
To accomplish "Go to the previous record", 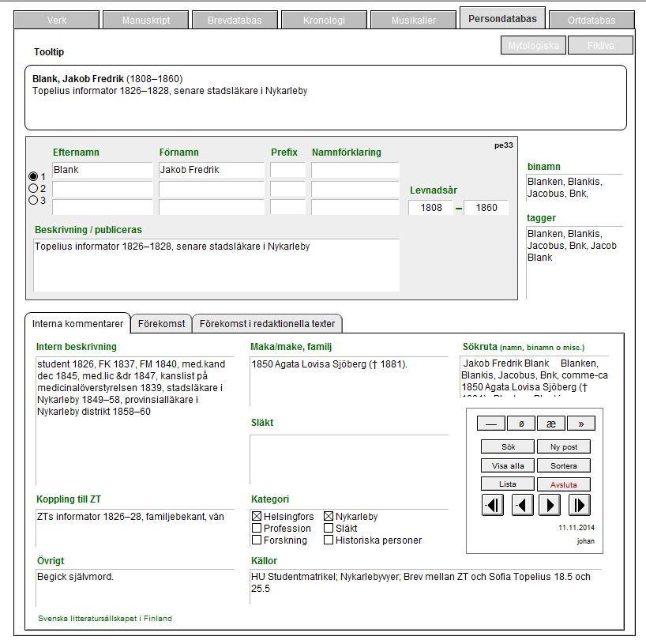I will point(522,505).
